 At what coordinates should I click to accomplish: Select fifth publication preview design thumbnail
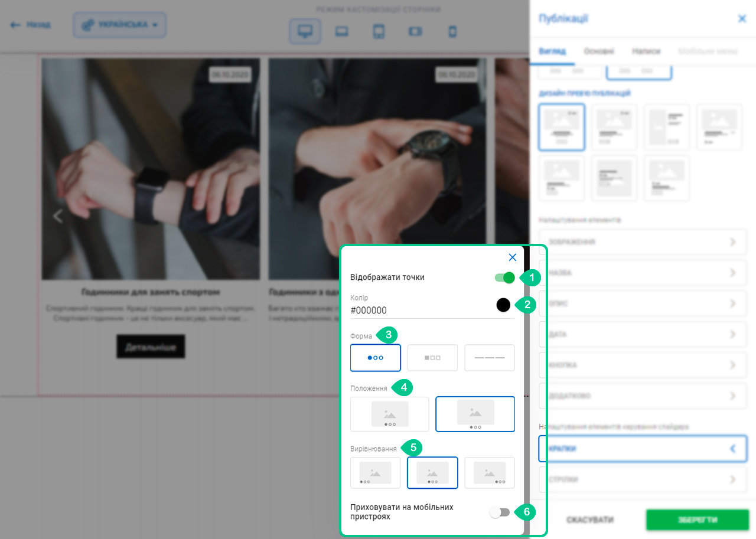coord(562,178)
